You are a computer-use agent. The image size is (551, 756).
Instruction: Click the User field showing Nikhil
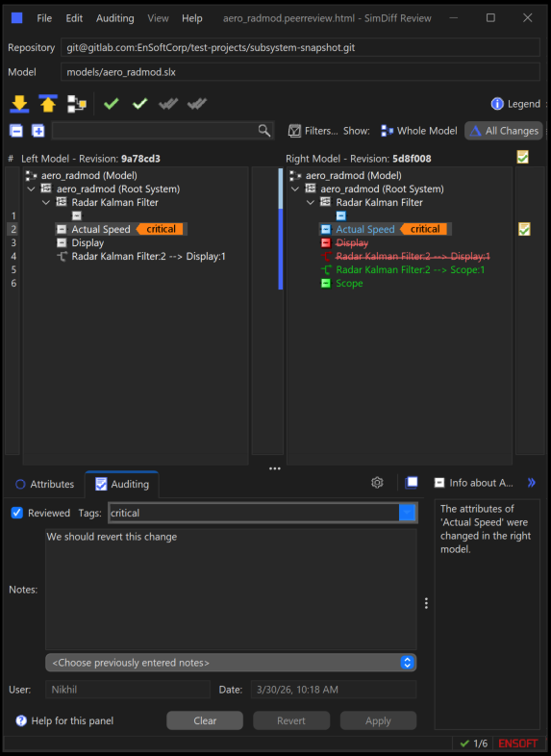coord(128,690)
